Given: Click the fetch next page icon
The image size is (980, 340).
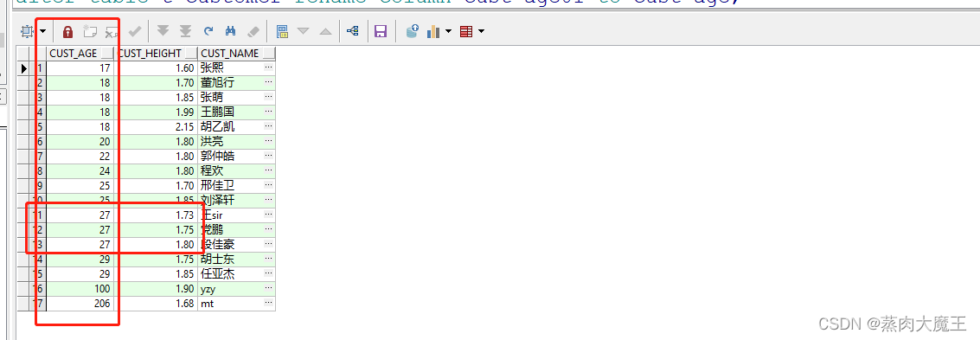Looking at the screenshot, I should (x=163, y=30).
